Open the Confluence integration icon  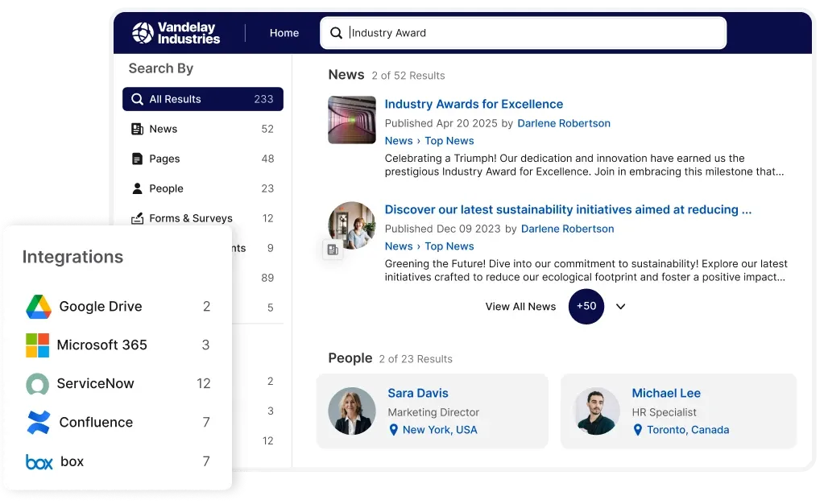click(x=39, y=422)
